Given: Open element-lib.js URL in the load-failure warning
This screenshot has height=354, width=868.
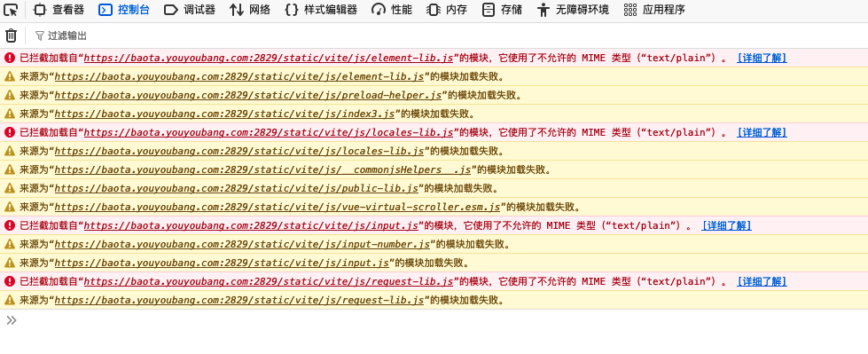Looking at the screenshot, I should [x=239, y=76].
